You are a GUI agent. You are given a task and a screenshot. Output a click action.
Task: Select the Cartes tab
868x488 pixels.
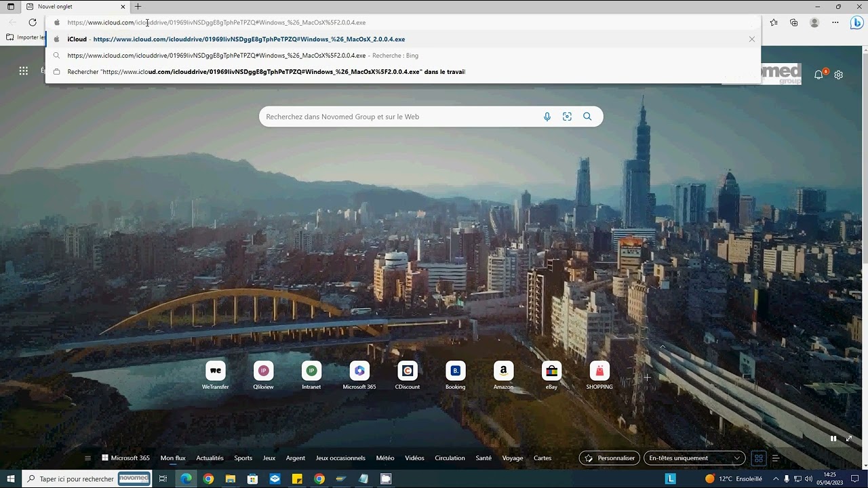(542, 458)
